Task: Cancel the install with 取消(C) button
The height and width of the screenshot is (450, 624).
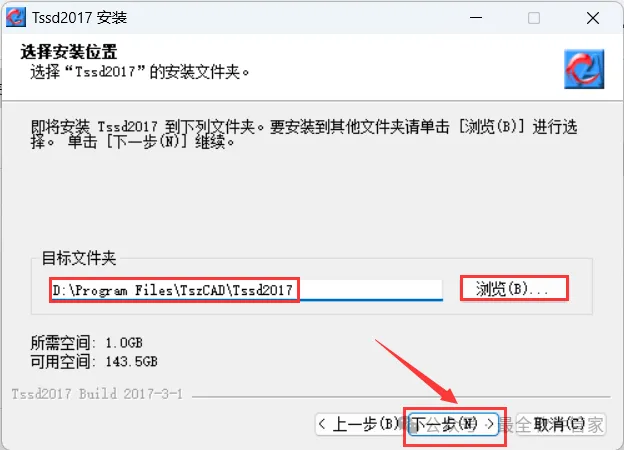Action: [x=561, y=424]
